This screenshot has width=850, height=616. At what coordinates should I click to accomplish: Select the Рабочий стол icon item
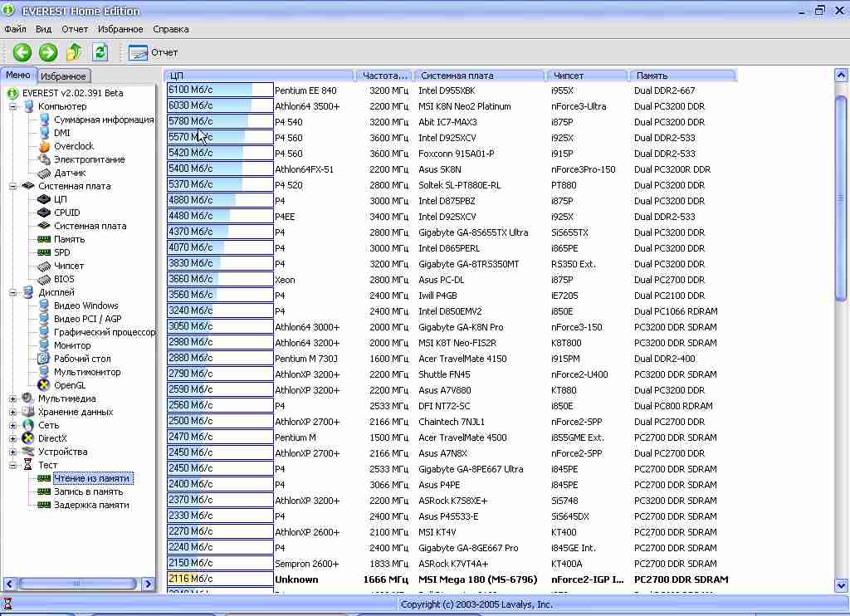tap(82, 359)
